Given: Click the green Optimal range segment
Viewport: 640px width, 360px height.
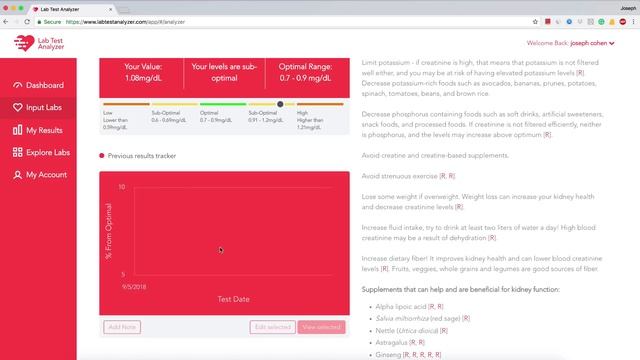Looking at the screenshot, I should (223, 104).
